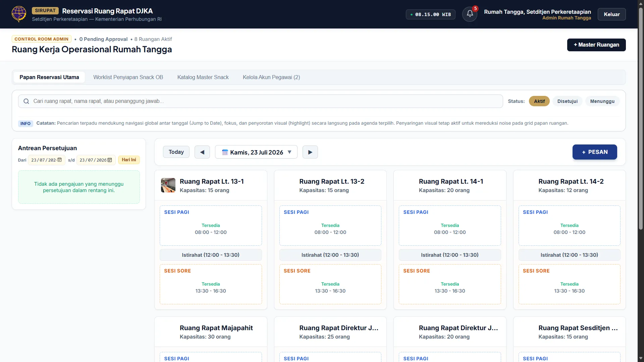Toggle Menunggu status filter

pyautogui.click(x=602, y=101)
